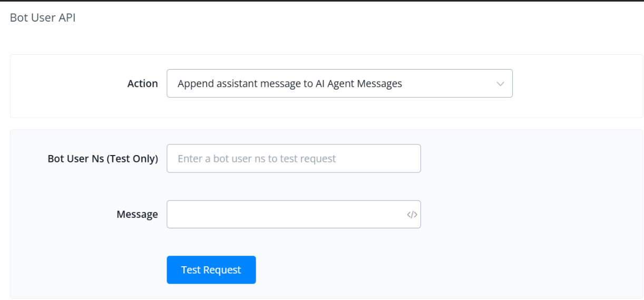Click the chevron arrow in the Action dropdown

pyautogui.click(x=500, y=84)
